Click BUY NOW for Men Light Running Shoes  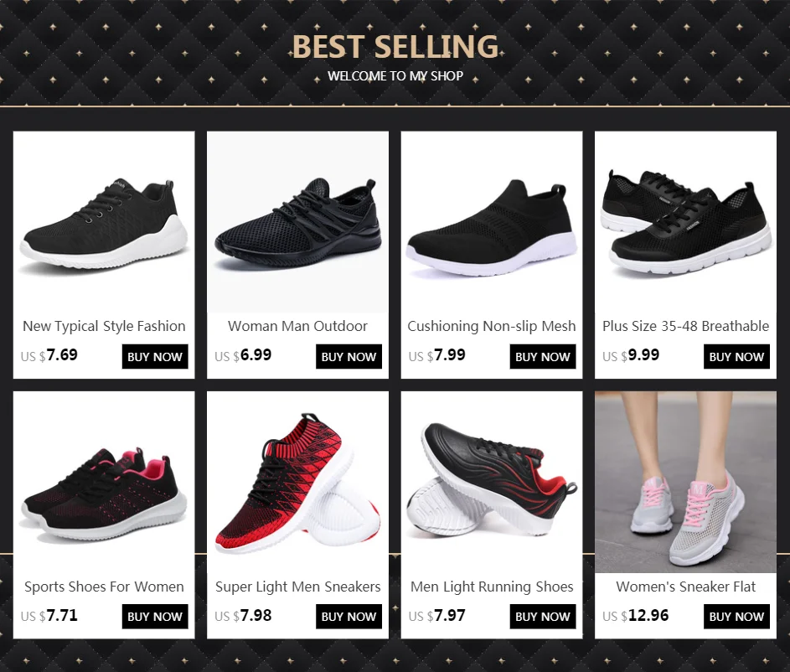point(543,617)
